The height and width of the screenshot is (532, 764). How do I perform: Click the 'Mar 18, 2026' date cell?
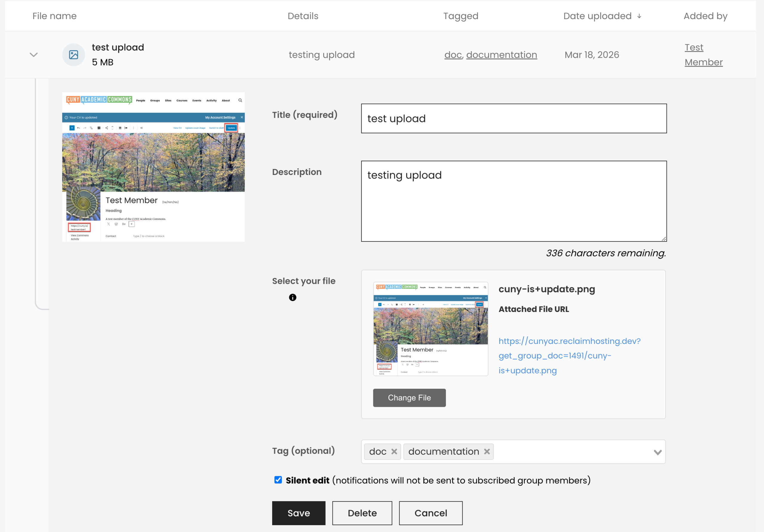click(x=592, y=55)
